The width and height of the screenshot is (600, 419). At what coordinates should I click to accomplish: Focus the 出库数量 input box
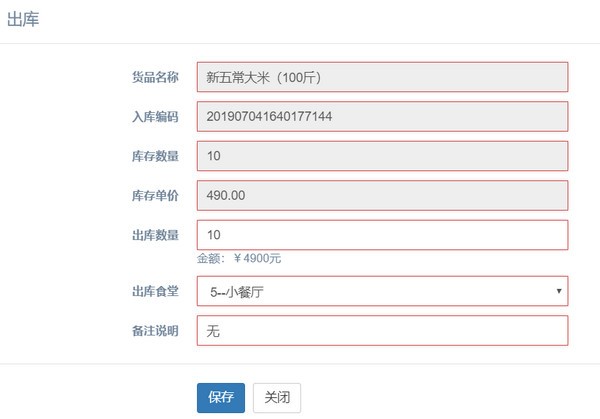(382, 234)
